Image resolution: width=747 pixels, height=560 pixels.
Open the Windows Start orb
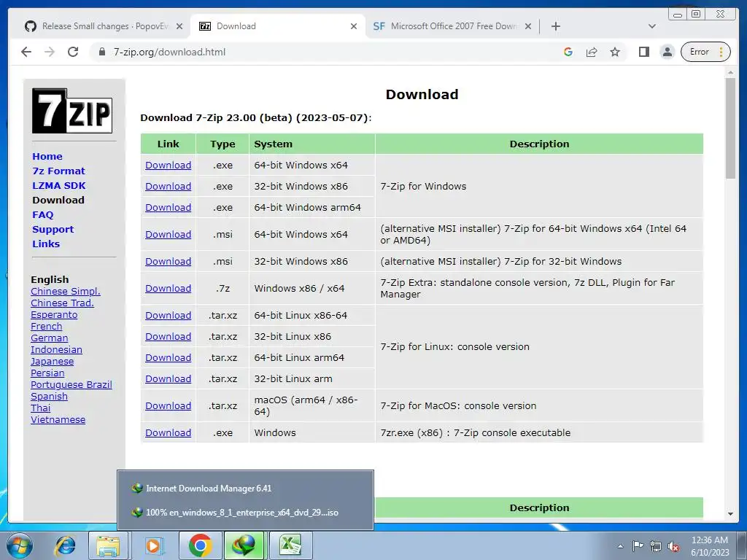click(x=20, y=545)
